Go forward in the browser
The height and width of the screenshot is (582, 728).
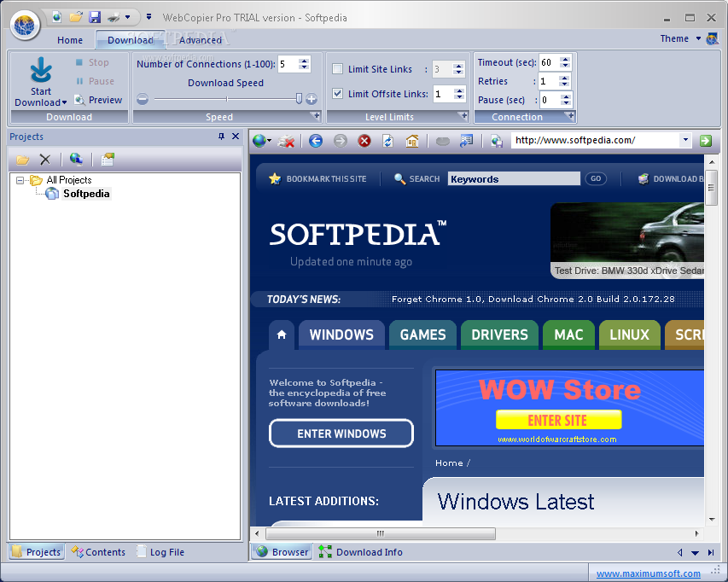coord(341,141)
